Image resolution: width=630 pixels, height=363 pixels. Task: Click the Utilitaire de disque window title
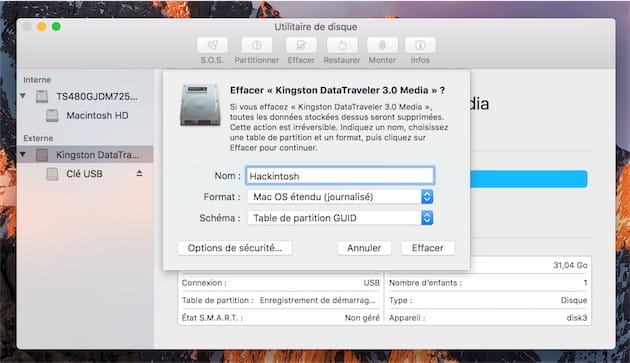click(315, 27)
